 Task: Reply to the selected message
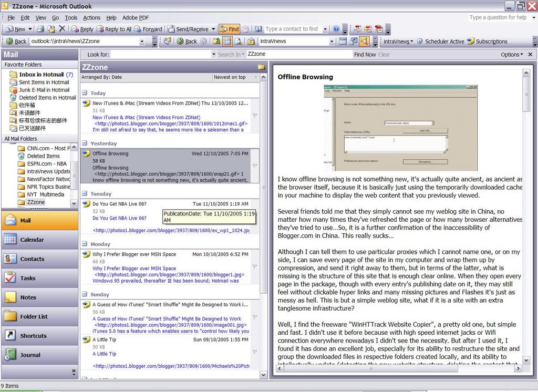[x=82, y=29]
